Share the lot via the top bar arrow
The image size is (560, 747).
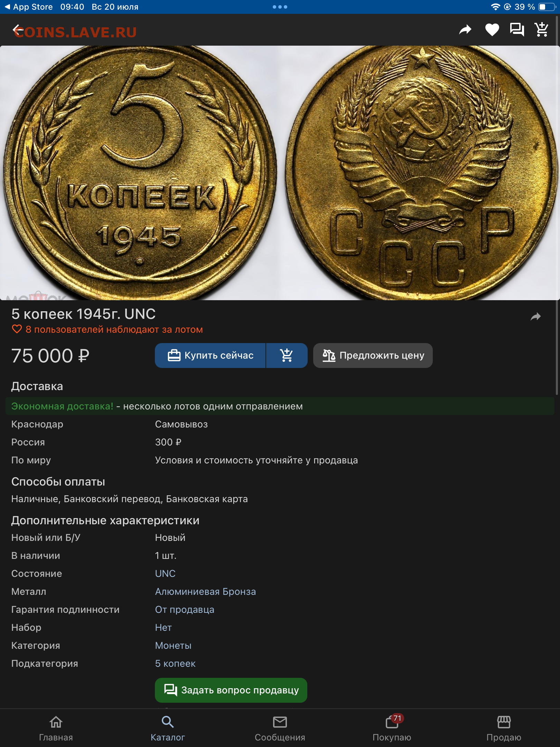pos(465,30)
